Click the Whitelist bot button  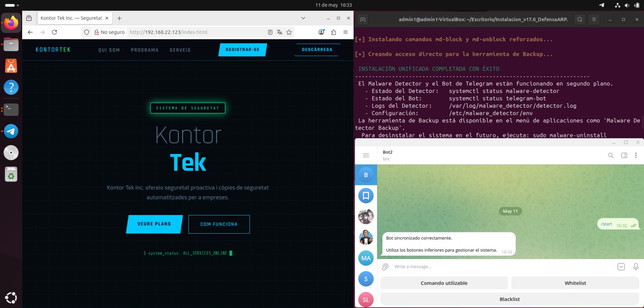(x=575, y=283)
